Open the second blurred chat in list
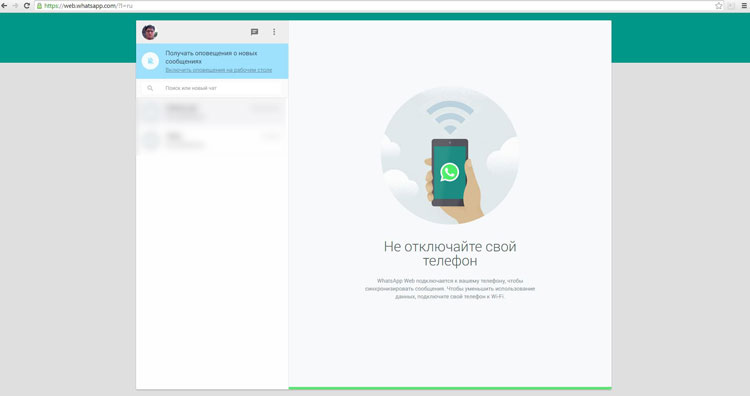The image size is (750, 396). tap(212, 141)
